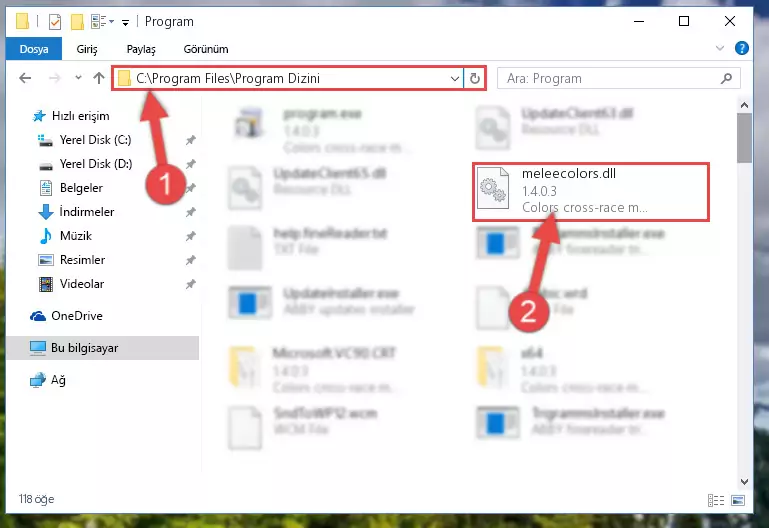Select the meleecolors.dll file
This screenshot has width=769, height=528.
point(590,192)
